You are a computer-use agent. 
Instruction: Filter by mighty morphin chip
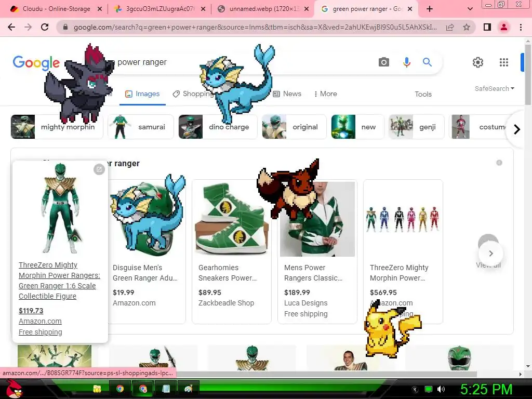(x=57, y=127)
